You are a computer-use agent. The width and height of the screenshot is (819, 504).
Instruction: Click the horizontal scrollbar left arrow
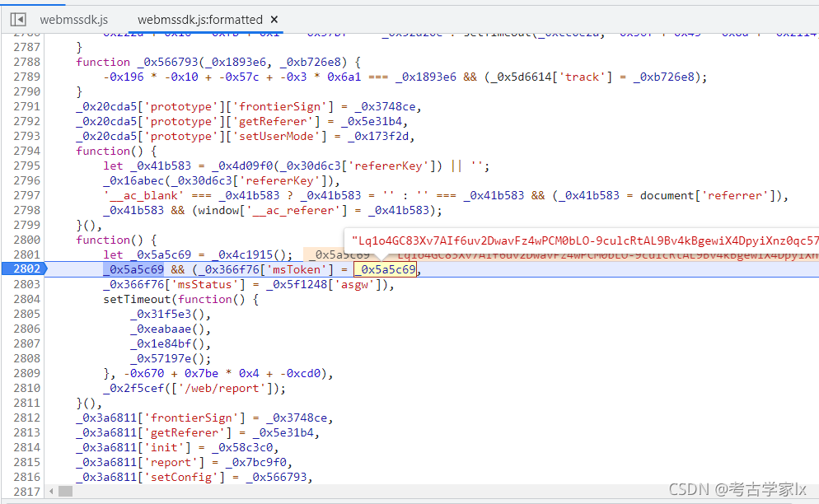51,491
